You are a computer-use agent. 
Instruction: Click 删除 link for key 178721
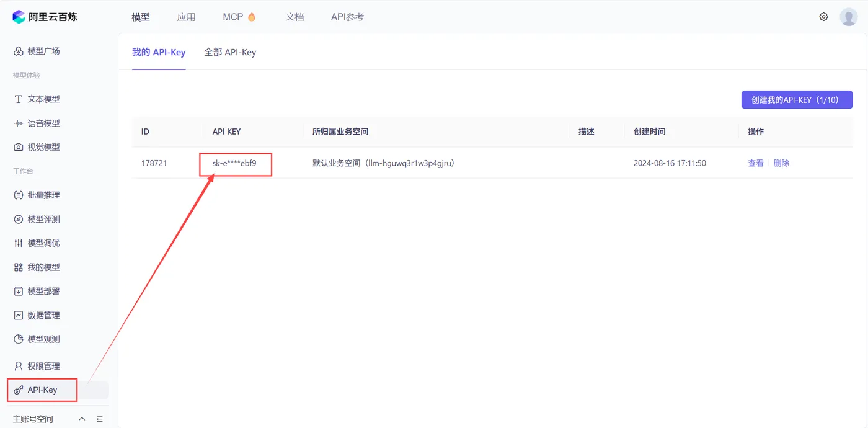(x=781, y=163)
